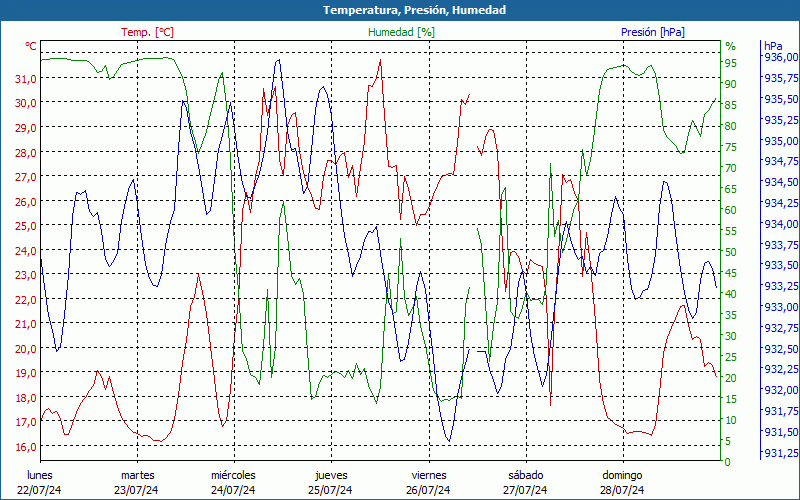800x500 pixels.
Task: Click the '28,0' temperature axis value
Action: click(x=26, y=153)
